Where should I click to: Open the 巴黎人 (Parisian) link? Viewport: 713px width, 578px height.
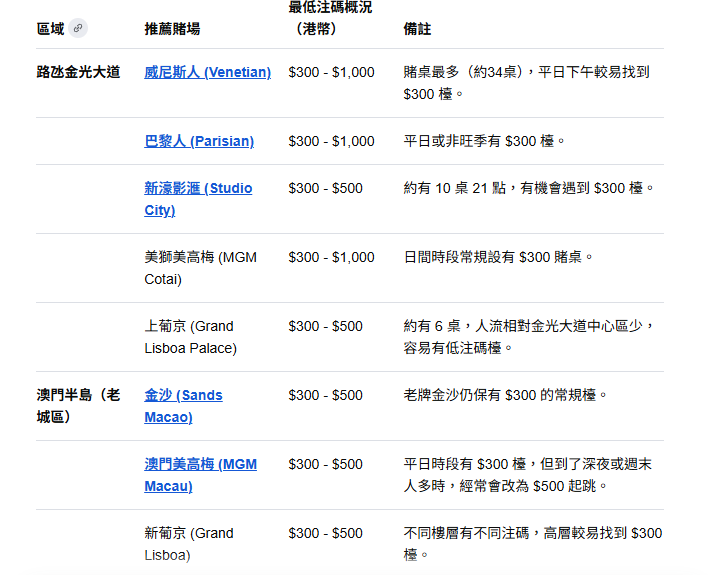coord(199,141)
